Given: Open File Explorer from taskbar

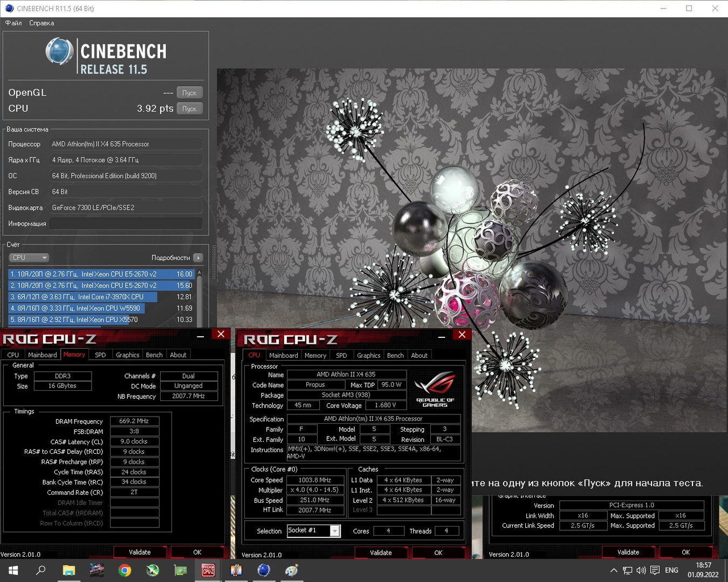Looking at the screenshot, I should click(x=68, y=570).
